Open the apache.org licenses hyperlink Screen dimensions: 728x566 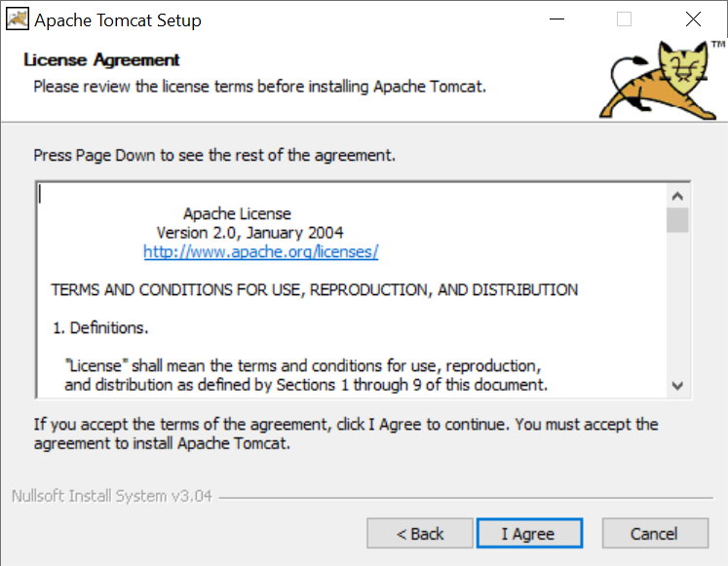[261, 251]
